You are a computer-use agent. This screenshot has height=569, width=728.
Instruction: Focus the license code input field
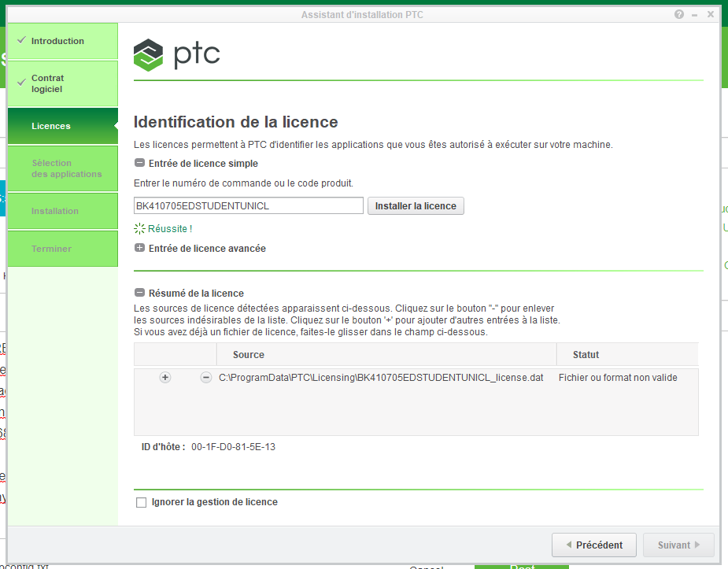[x=249, y=205]
